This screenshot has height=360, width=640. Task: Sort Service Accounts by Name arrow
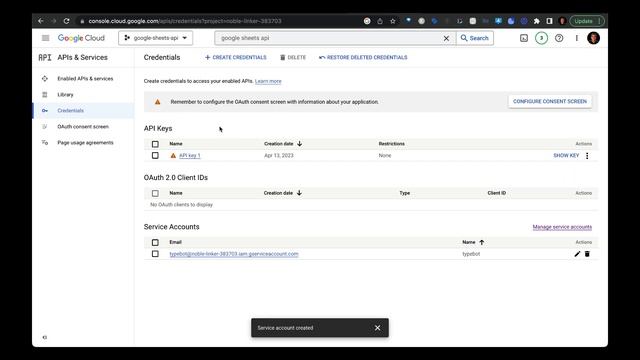pos(482,242)
